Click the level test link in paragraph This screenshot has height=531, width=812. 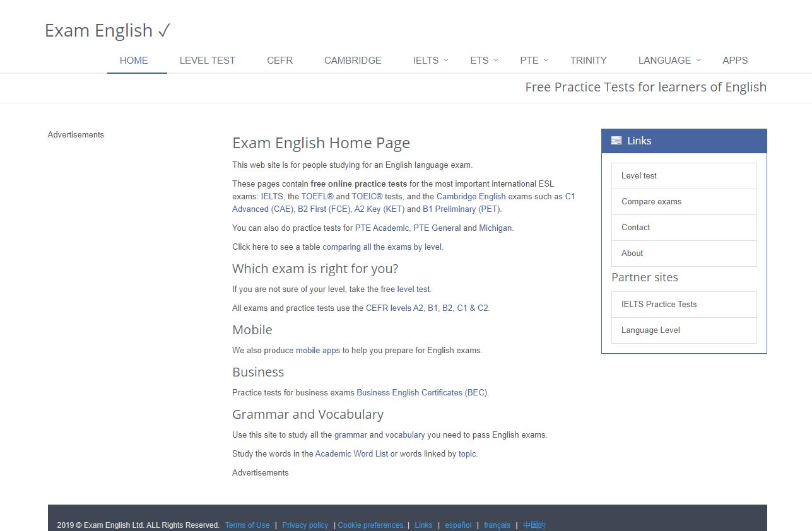click(x=413, y=289)
